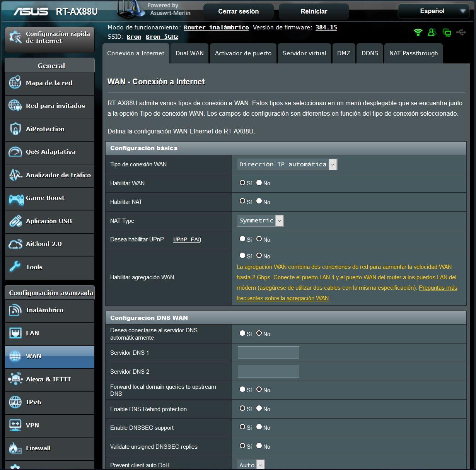Select Sí for Desea habilitar UPnP
The image size is (476, 470).
click(x=242, y=239)
